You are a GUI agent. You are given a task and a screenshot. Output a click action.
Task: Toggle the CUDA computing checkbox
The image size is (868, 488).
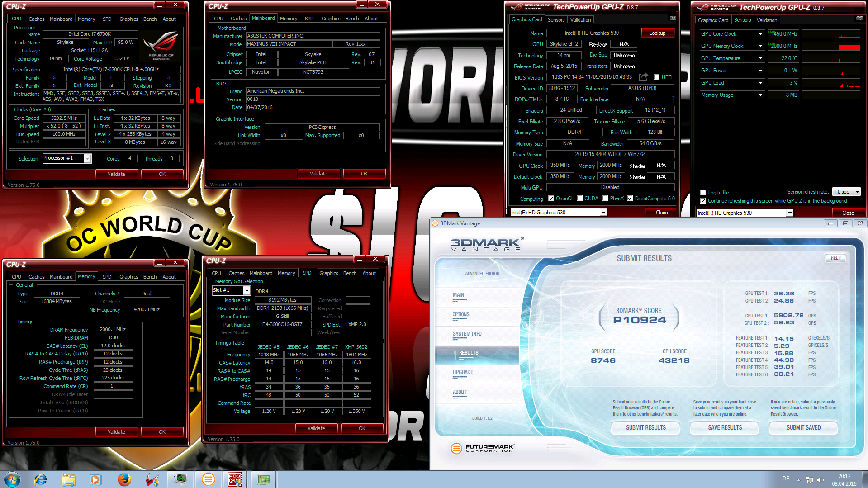coord(579,199)
